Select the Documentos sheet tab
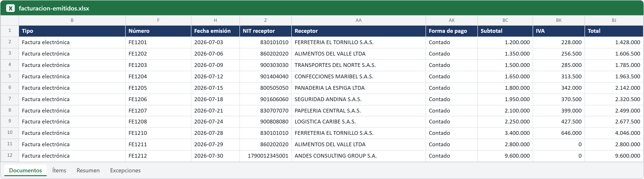The height and width of the screenshot is (179, 644). pos(25,170)
